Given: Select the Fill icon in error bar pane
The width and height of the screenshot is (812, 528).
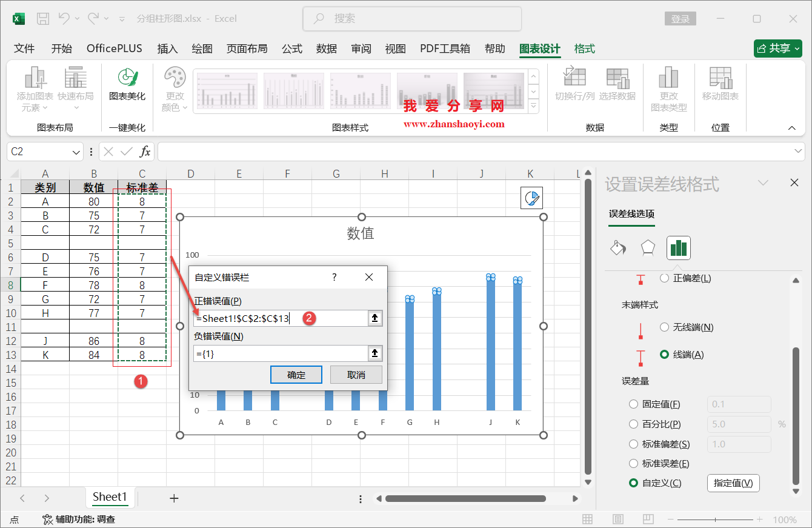Looking at the screenshot, I should tap(618, 247).
